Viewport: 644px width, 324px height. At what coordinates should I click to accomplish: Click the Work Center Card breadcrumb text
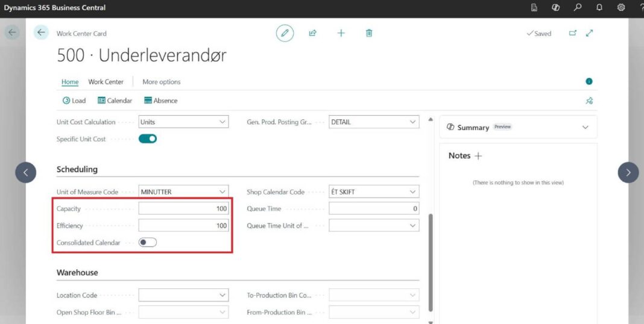[x=81, y=34]
